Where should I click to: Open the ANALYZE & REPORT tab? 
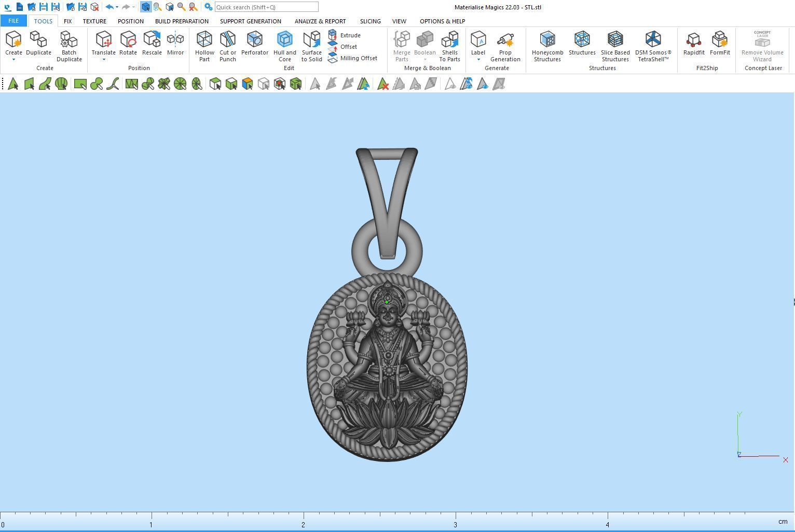coord(320,21)
